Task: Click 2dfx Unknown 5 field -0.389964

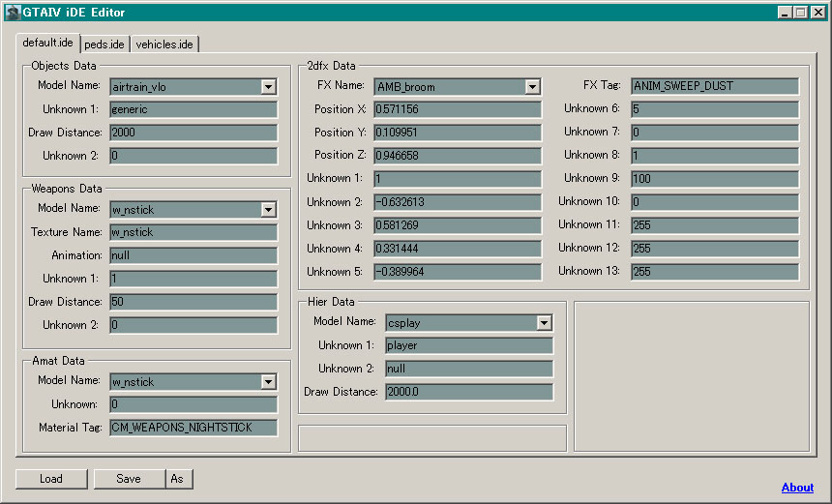Action: coord(458,272)
